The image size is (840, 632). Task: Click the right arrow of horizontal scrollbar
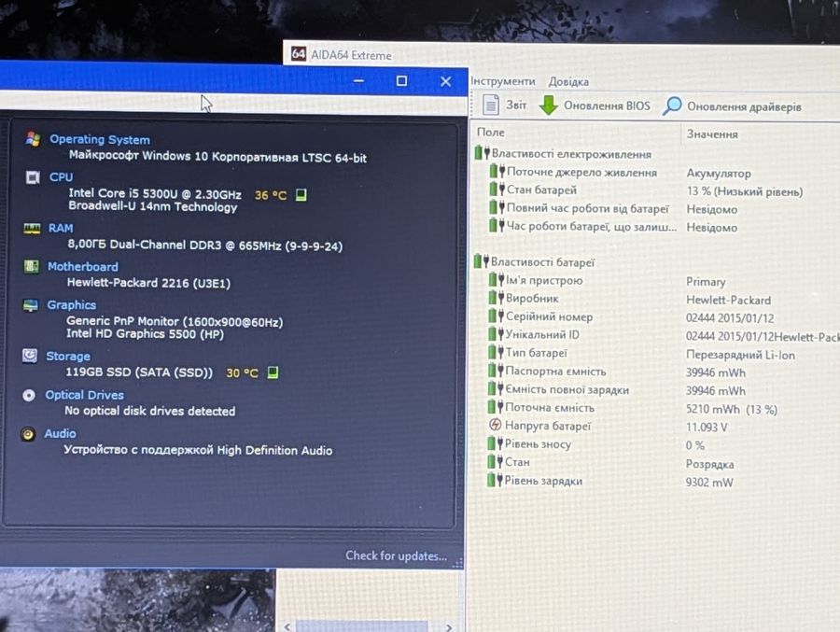[449, 626]
